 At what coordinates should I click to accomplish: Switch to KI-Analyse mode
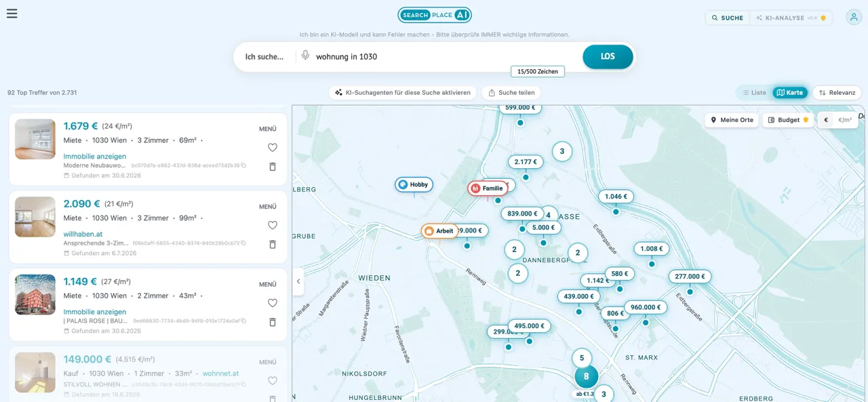[791, 18]
